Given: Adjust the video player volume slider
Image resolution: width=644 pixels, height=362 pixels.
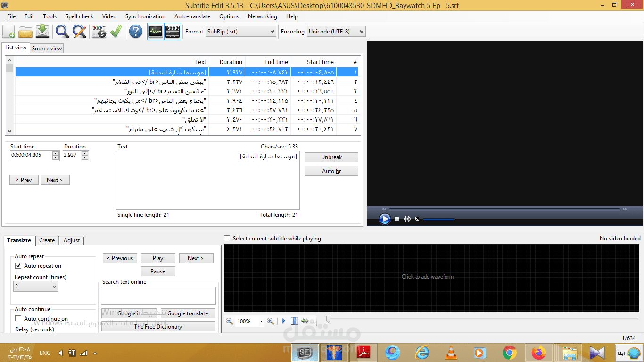Looking at the screenshot, I should point(438,219).
